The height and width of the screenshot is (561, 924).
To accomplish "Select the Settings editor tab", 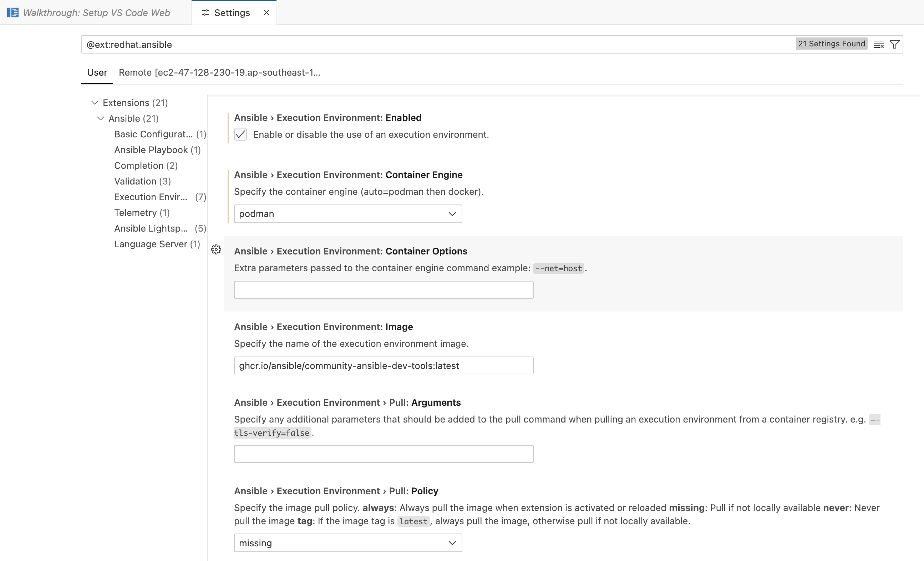I will pos(234,13).
